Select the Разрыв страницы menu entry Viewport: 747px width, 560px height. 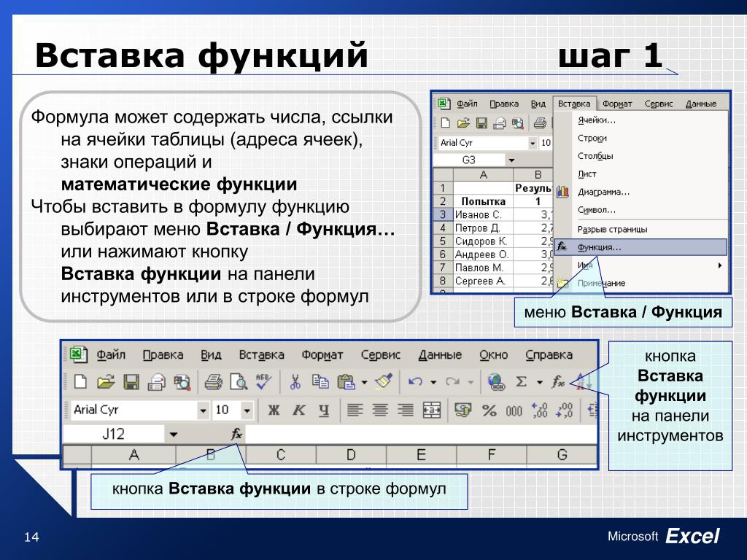click(x=641, y=229)
